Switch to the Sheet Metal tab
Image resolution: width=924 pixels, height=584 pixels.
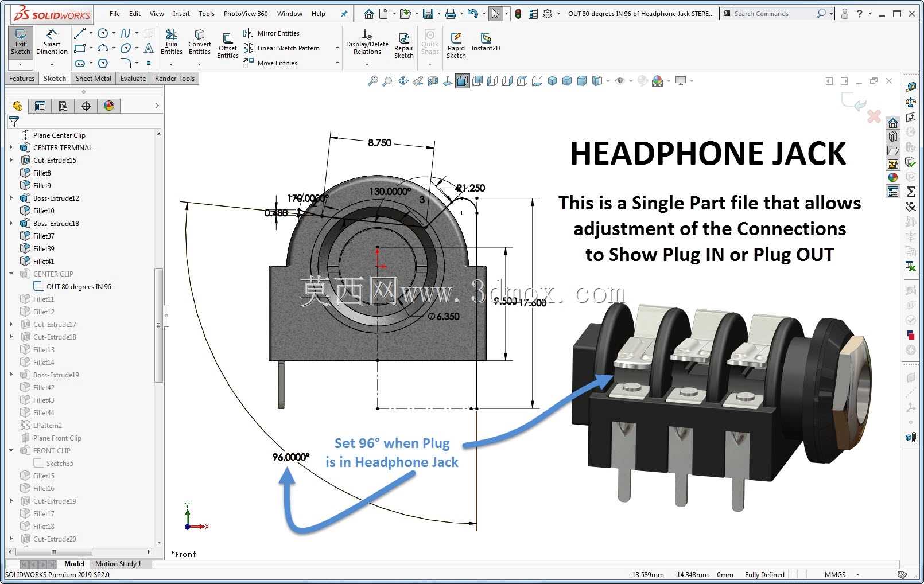93,79
